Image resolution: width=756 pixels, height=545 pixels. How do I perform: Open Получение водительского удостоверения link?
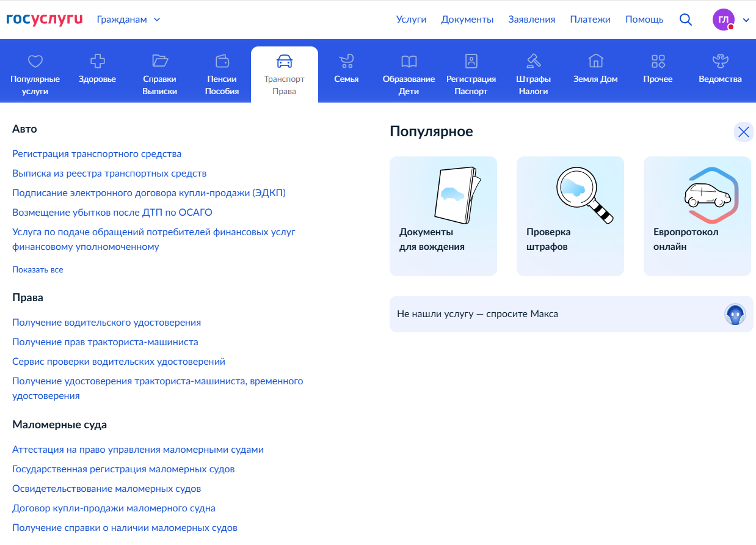click(x=107, y=323)
